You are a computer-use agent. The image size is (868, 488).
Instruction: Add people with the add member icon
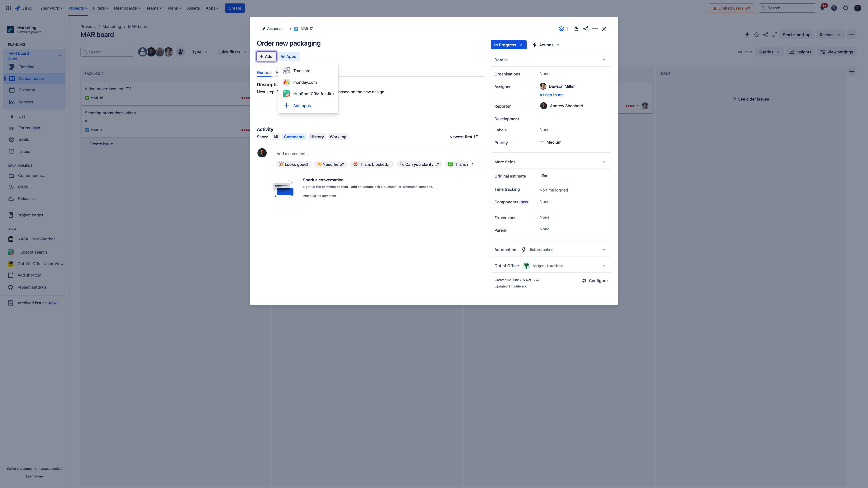(x=181, y=52)
